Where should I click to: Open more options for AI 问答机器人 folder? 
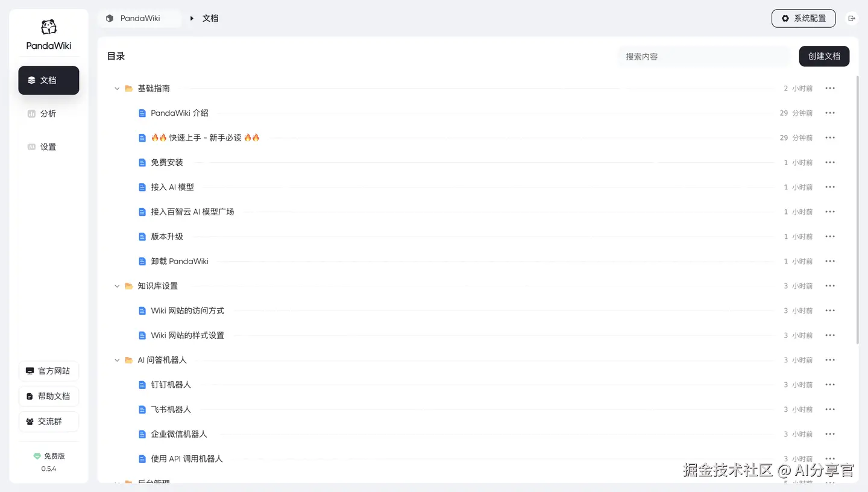(830, 361)
